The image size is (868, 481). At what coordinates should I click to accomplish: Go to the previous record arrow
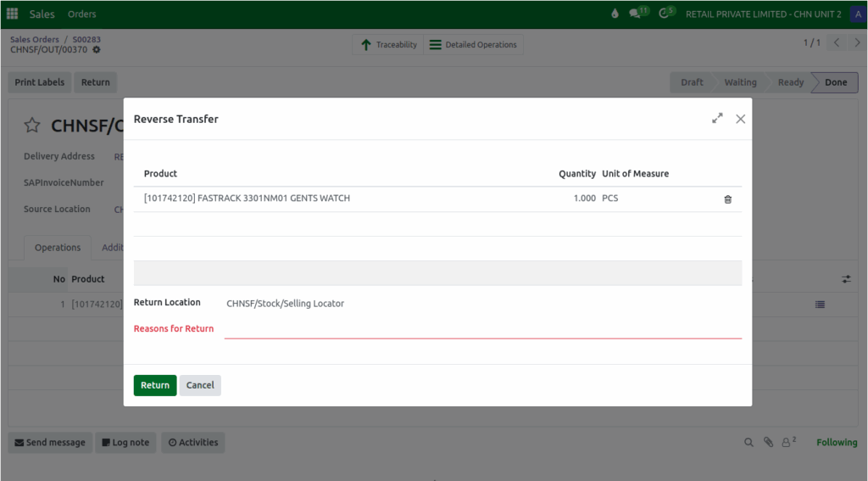tap(837, 42)
